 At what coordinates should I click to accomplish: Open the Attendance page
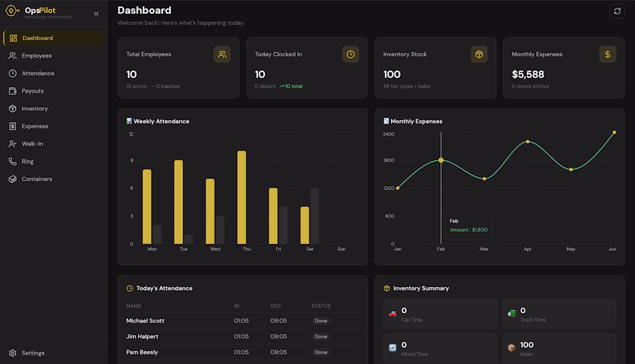(x=54, y=73)
